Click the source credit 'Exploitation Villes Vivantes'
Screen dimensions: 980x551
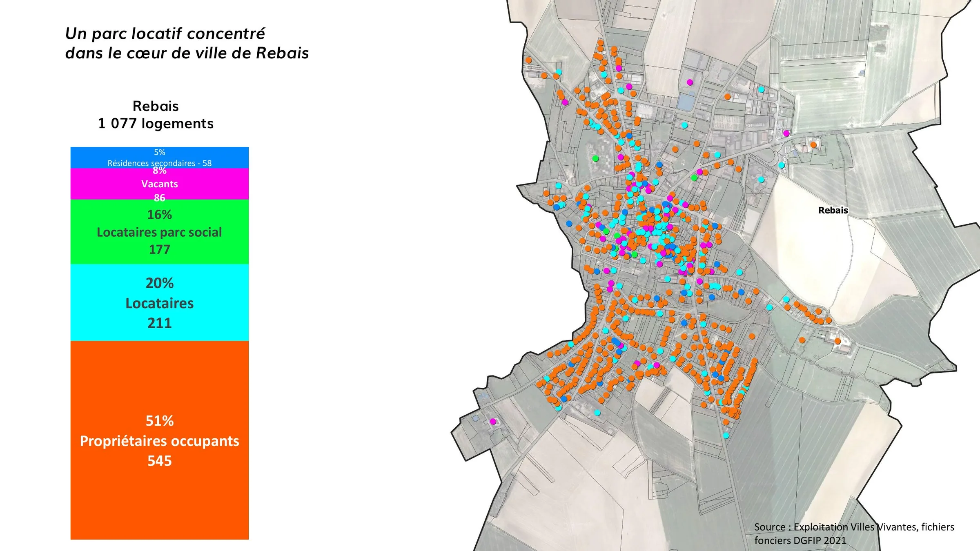(x=855, y=527)
